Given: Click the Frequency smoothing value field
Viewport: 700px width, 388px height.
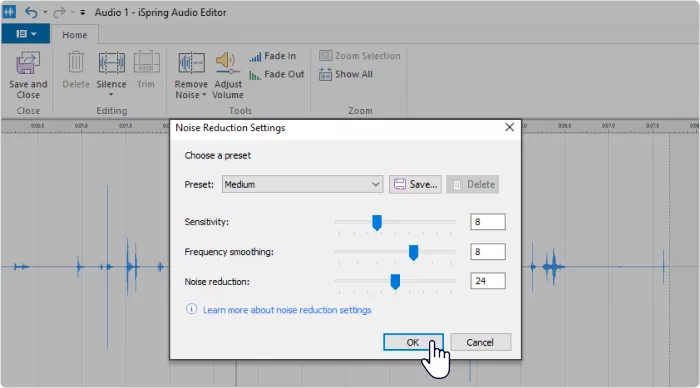Looking at the screenshot, I should [x=488, y=252].
